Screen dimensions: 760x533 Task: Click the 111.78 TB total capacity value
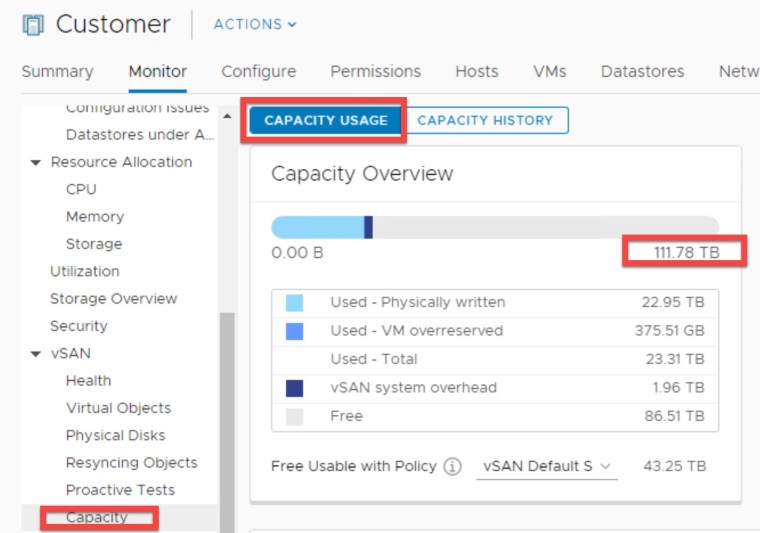pyautogui.click(x=686, y=252)
